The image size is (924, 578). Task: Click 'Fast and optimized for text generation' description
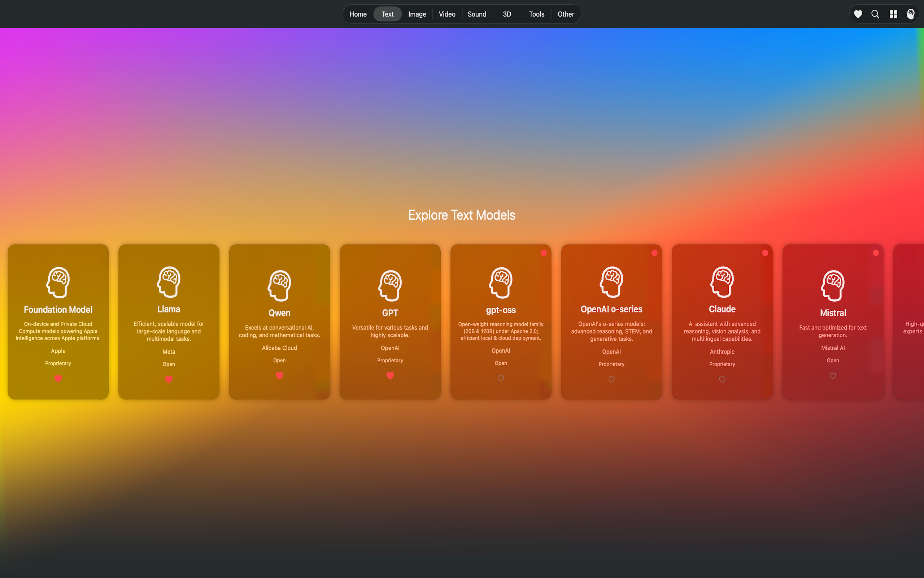[x=833, y=331]
